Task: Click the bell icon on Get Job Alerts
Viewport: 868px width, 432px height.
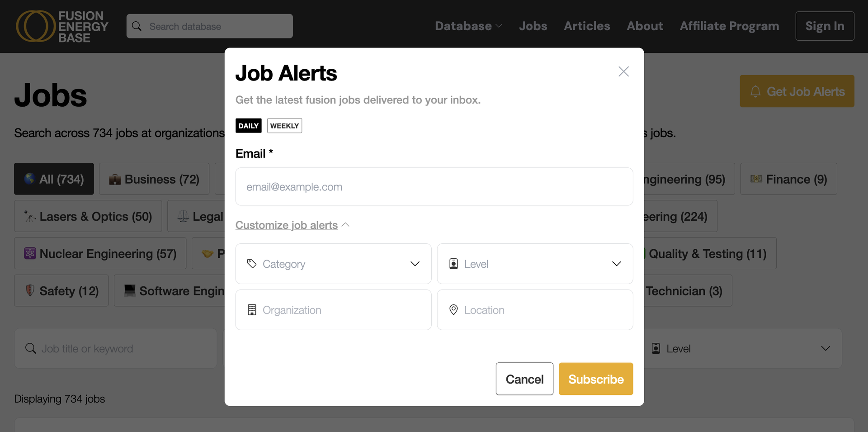Action: [755, 91]
